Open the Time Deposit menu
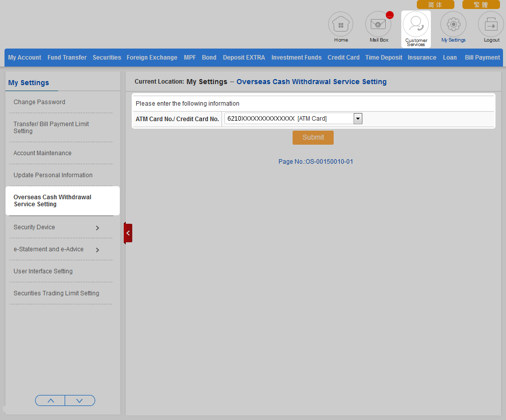The image size is (506, 420). 383,58
